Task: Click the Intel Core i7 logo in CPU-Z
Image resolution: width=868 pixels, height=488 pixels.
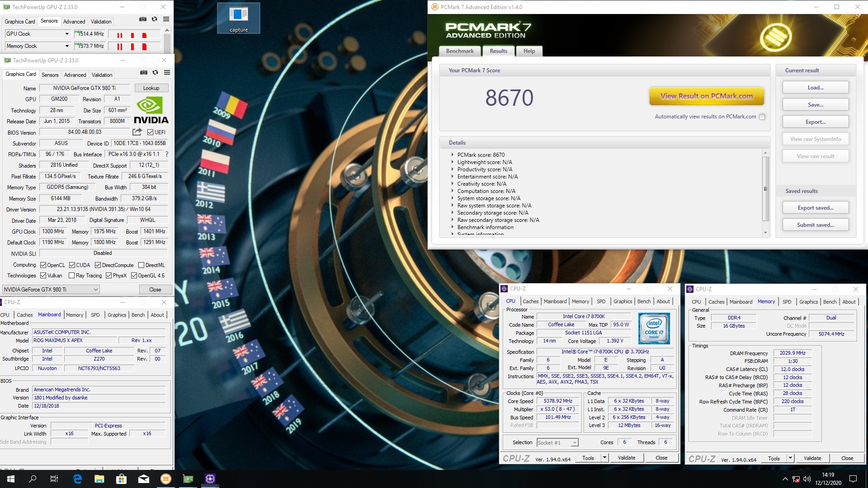Action: 654,328
